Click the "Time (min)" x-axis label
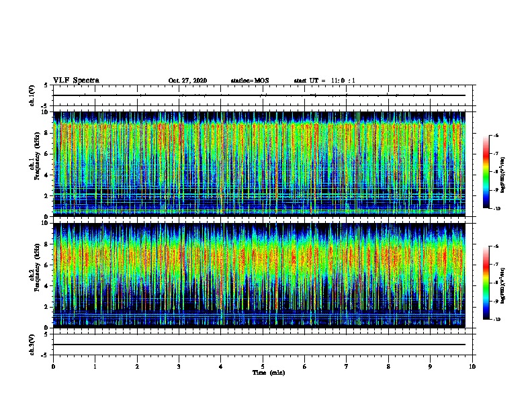 269,373
